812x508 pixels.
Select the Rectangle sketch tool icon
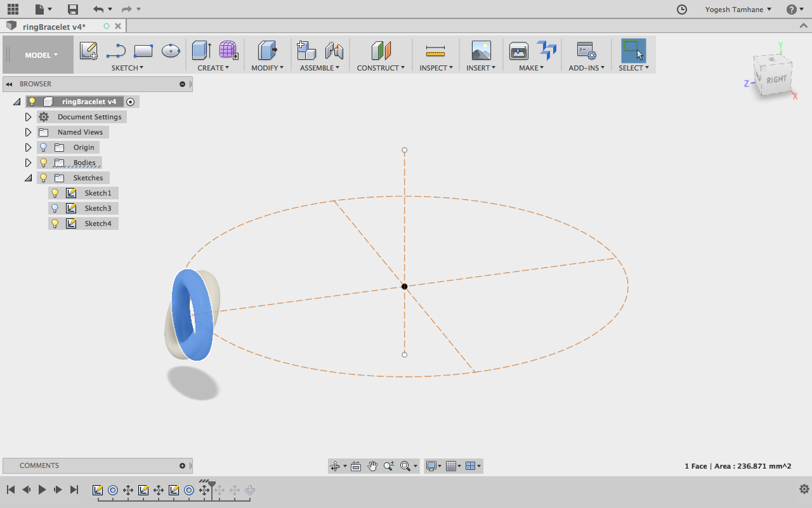[x=143, y=51]
